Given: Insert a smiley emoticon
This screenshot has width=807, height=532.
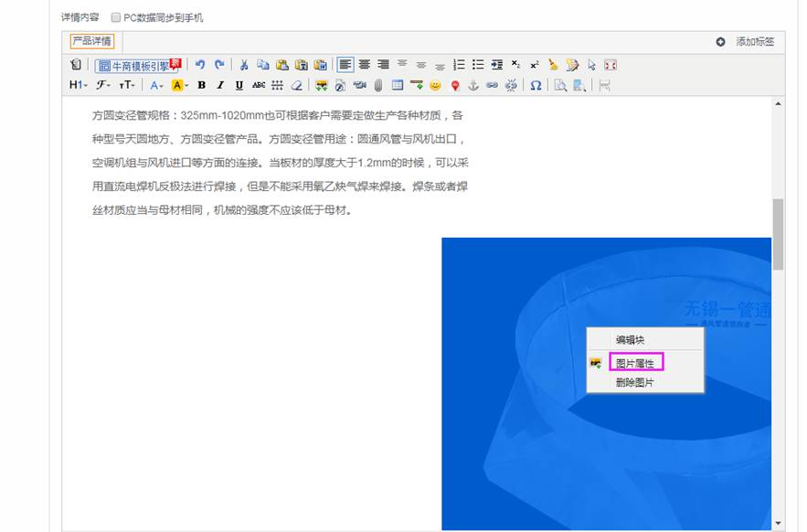Looking at the screenshot, I should pyautogui.click(x=435, y=85).
